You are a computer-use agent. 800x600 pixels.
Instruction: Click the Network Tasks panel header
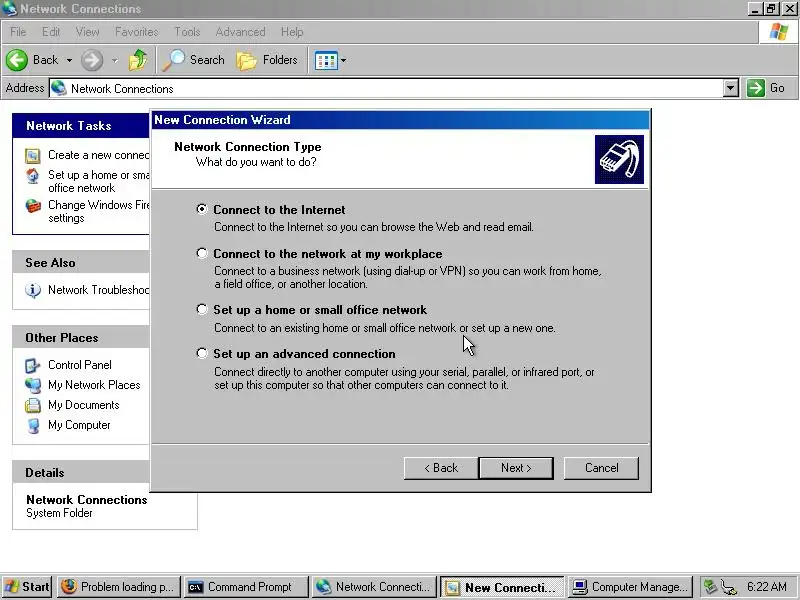click(x=81, y=126)
